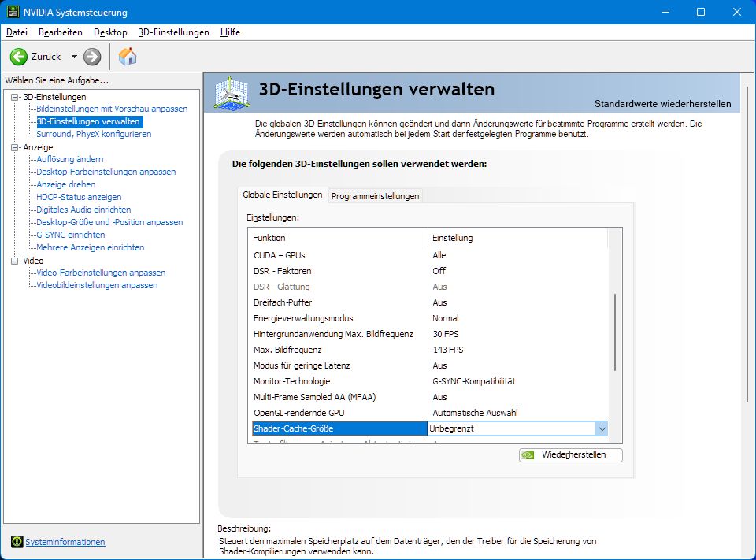Click Multi-Frame Sampled AA (MFAA) row
Image resolution: width=756 pixels, height=560 pixels.
(x=429, y=397)
